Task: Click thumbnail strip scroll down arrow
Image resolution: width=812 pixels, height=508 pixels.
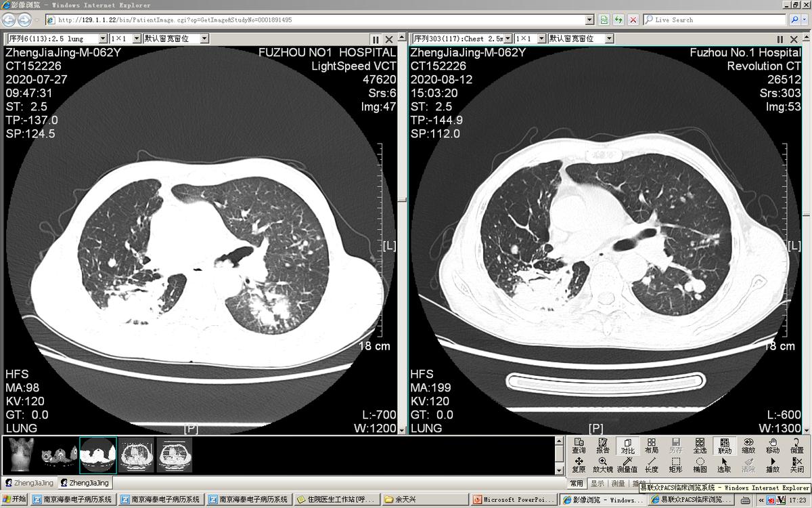Action: [559, 469]
